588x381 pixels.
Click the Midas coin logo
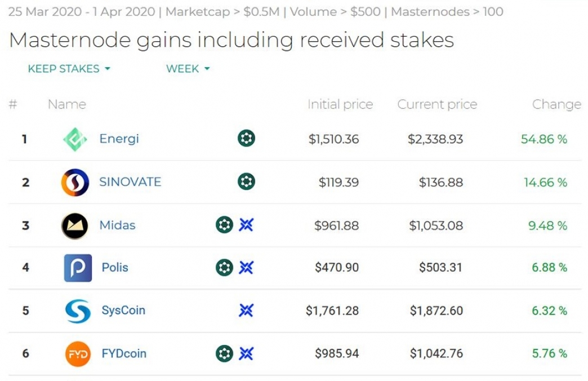point(75,226)
